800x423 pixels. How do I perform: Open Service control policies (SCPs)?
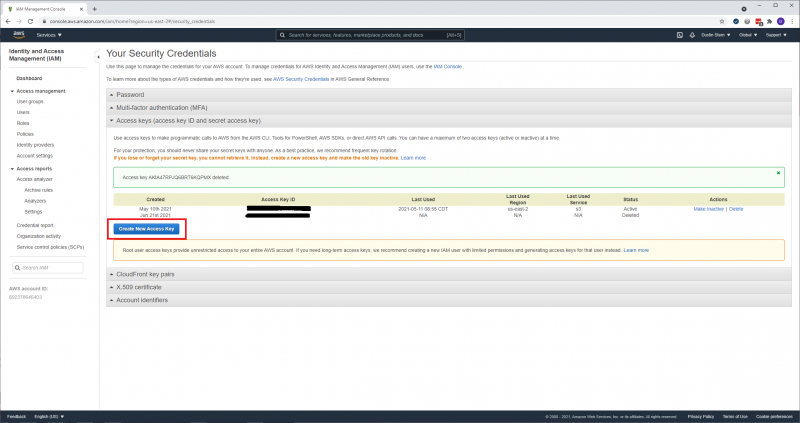click(51, 247)
